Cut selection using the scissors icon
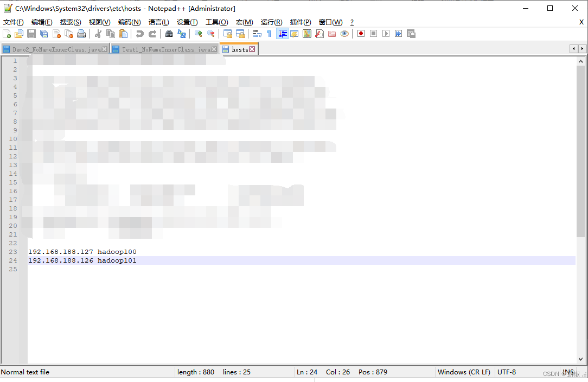Viewport: 588px width, 382px height. [98, 34]
